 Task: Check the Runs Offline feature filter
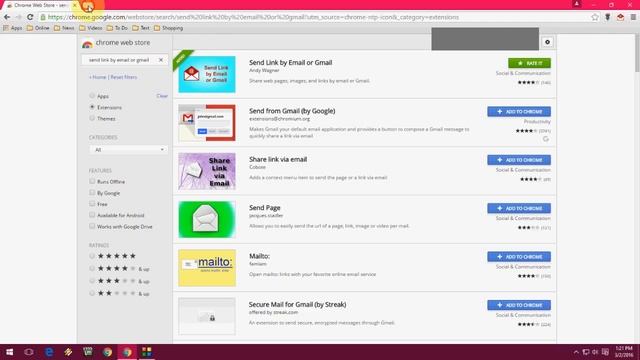(92, 181)
